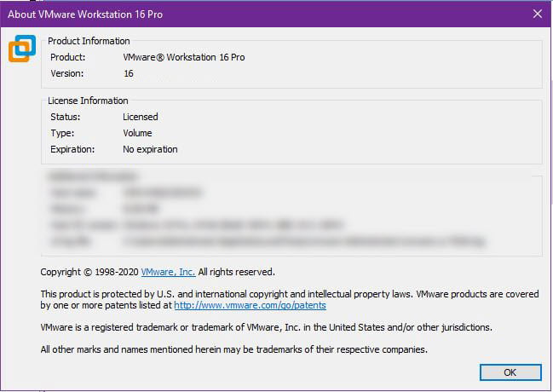Open the vmware.com/go/patents link

(250, 305)
